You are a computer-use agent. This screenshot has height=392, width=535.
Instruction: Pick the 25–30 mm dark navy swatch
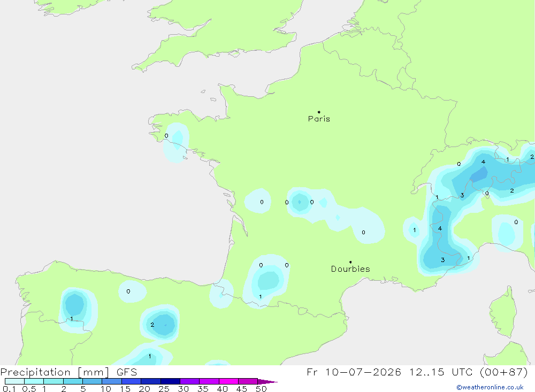(170, 381)
